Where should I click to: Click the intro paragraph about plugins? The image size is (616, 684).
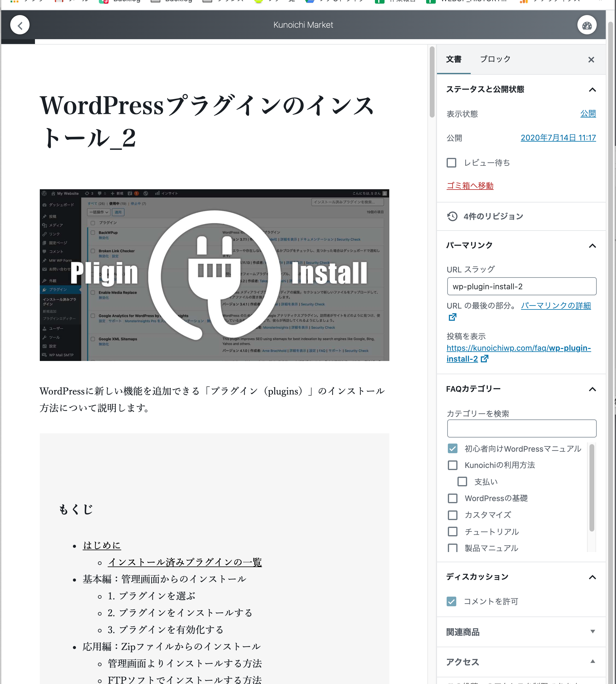pyautogui.click(x=212, y=399)
